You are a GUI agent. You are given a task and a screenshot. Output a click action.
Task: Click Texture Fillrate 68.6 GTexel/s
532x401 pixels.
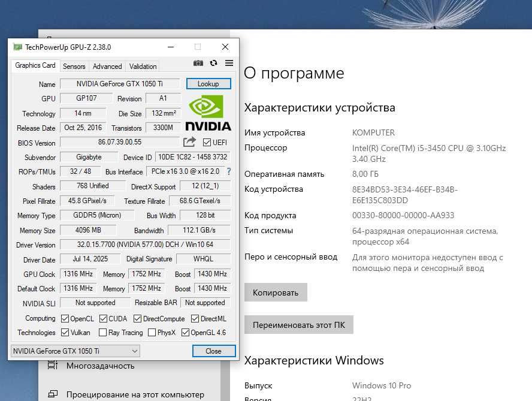(x=200, y=201)
